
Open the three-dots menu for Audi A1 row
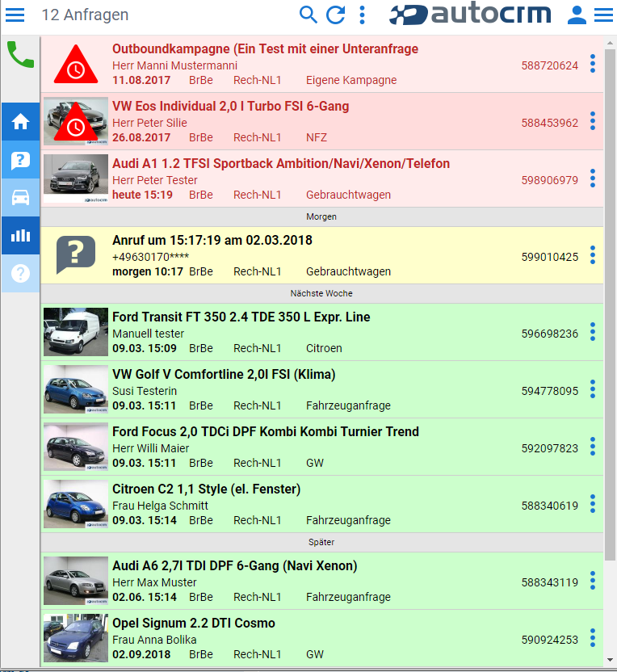593,178
